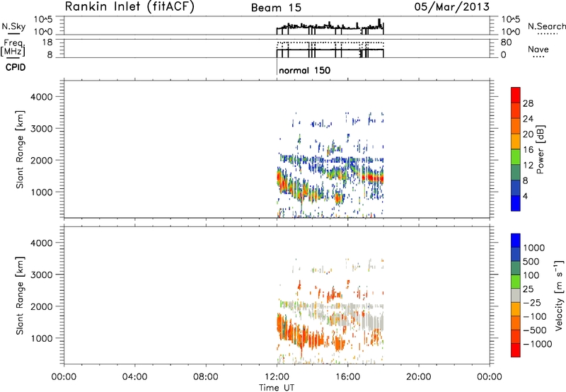Screen dimensions: 566x392
Task: Click the '20:00' time axis tick label
Action: (418, 377)
